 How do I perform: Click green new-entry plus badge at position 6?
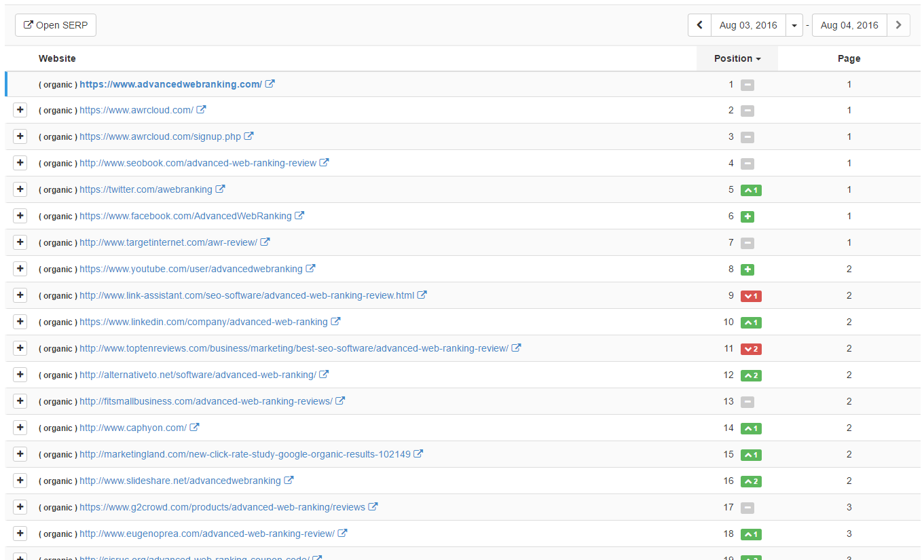[x=747, y=217]
